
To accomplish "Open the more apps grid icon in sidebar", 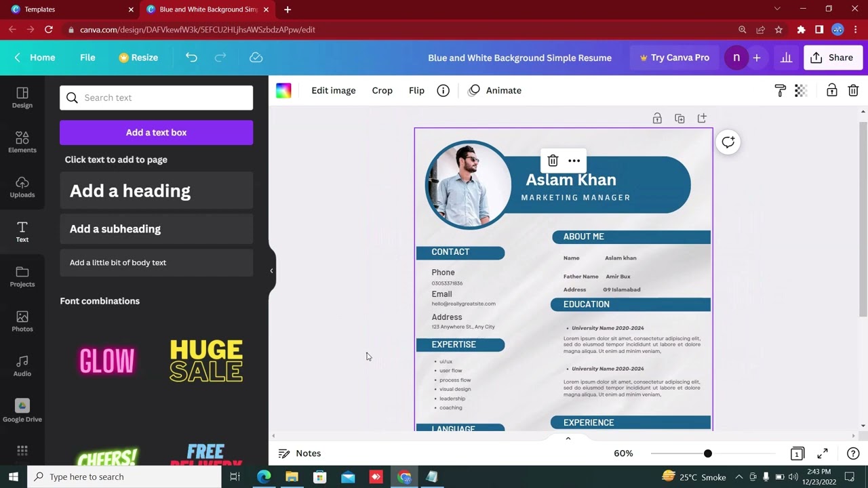I will click(x=22, y=451).
